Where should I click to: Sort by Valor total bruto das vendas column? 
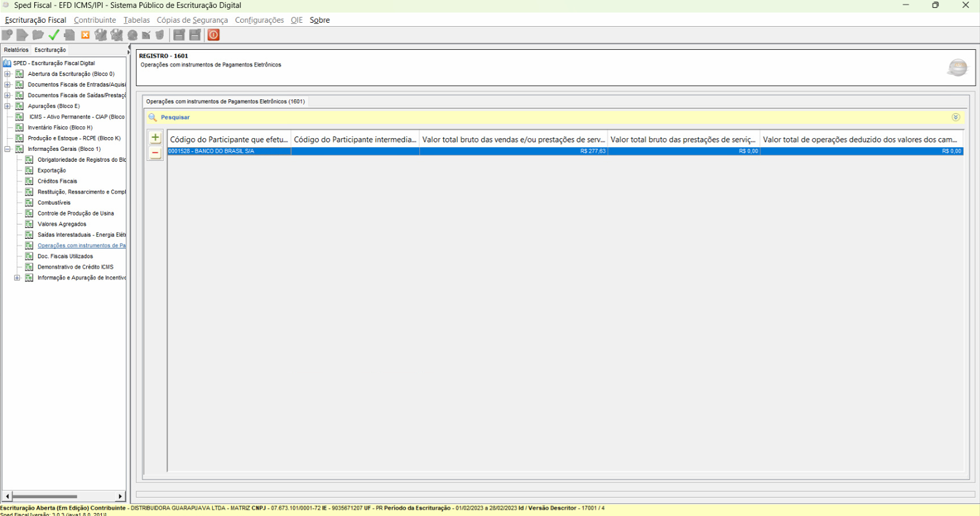tap(513, 139)
